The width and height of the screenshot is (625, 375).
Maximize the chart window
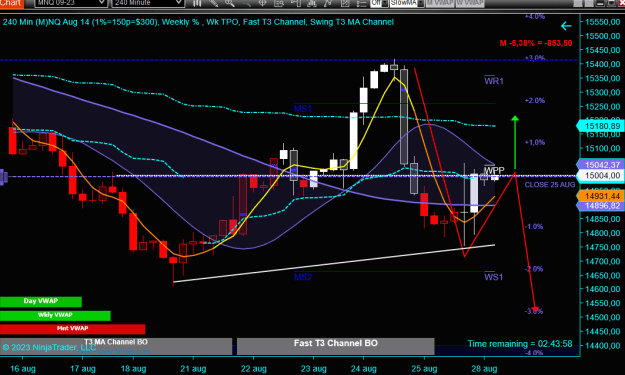click(x=611, y=3)
